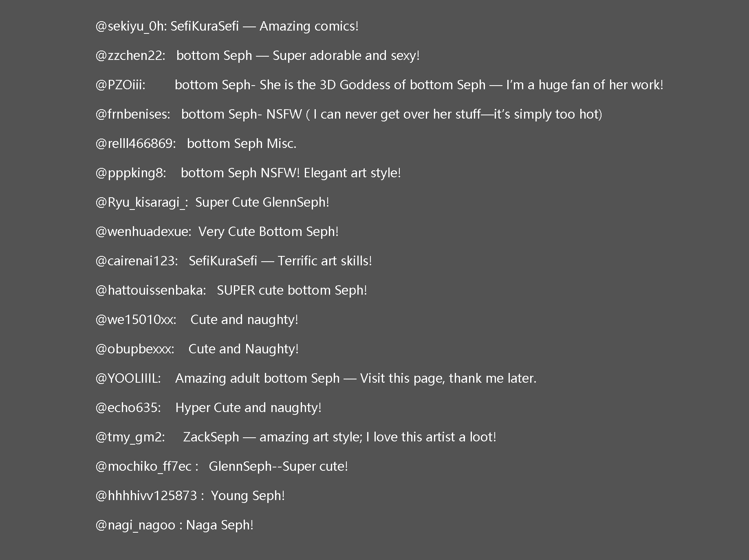Open the @Ryu_kisaragi_ handle
Viewport: 749px width, 560px height.
[141, 203]
